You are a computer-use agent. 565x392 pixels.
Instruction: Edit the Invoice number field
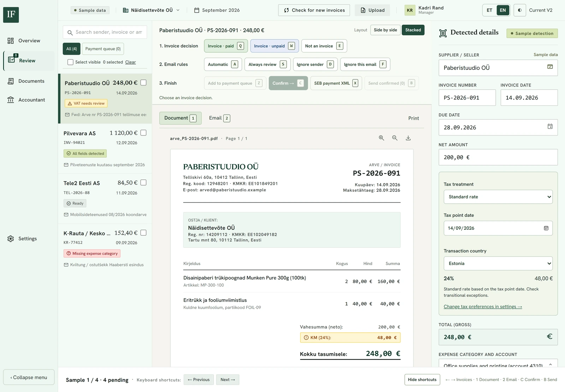pos(467,98)
